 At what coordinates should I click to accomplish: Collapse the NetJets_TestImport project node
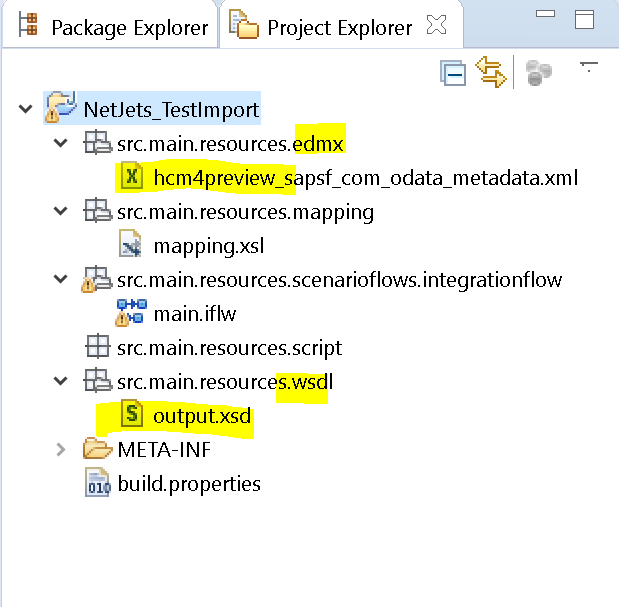tap(26, 109)
